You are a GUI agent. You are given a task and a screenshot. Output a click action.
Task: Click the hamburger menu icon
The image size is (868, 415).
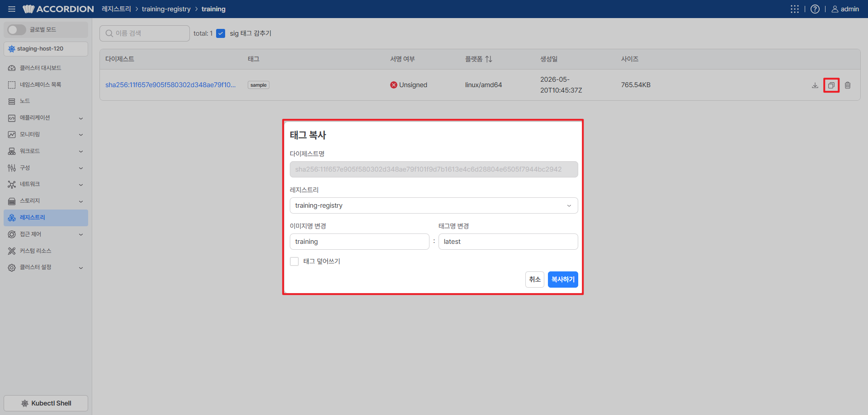coord(12,9)
